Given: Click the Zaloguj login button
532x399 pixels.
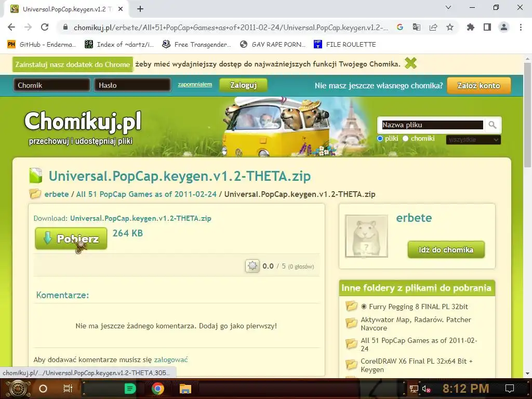Looking at the screenshot, I should [243, 85].
